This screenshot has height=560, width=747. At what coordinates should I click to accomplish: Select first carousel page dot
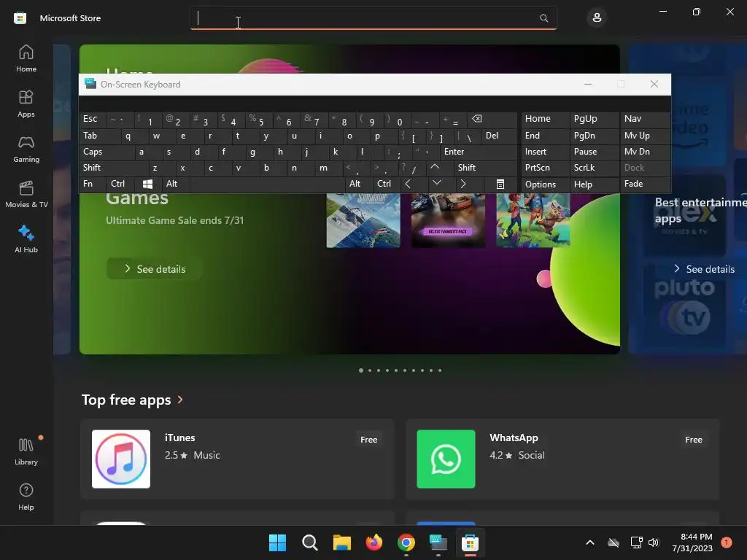tap(360, 370)
